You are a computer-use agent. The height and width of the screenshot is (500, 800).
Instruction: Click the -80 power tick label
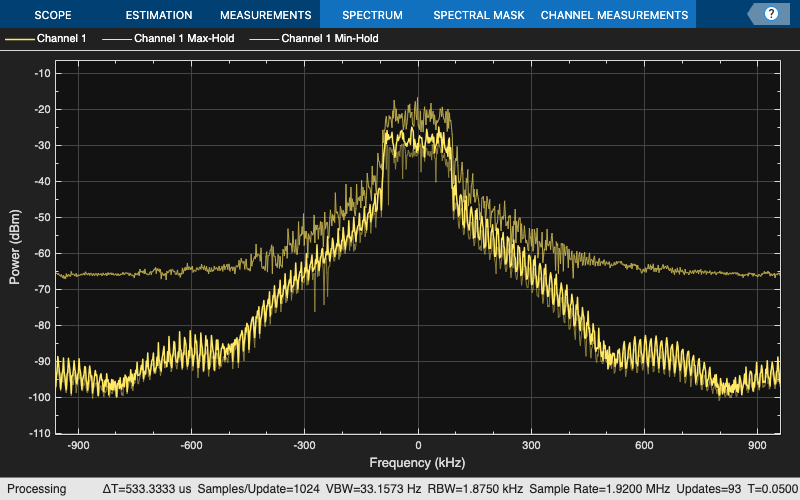click(42, 326)
